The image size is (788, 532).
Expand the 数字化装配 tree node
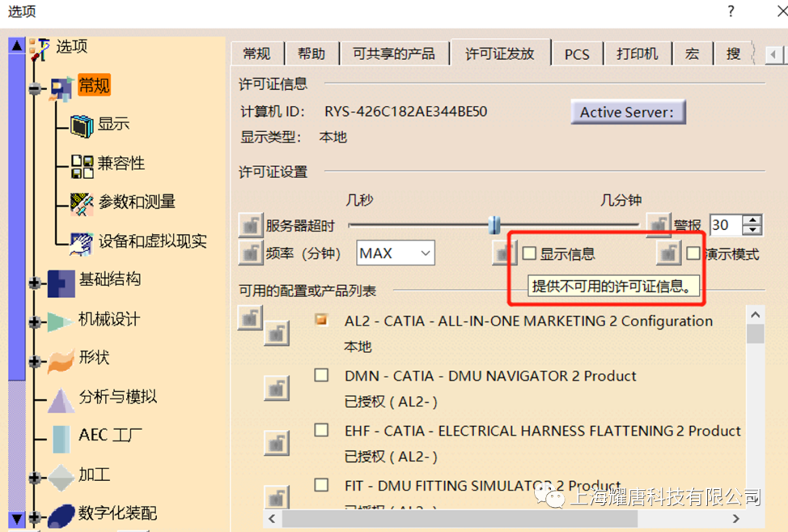(35, 517)
